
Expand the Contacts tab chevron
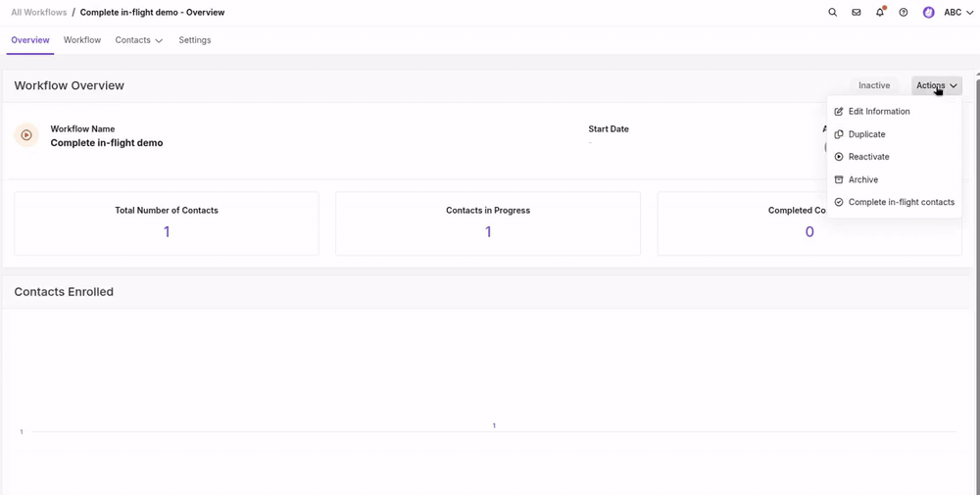pos(159,40)
